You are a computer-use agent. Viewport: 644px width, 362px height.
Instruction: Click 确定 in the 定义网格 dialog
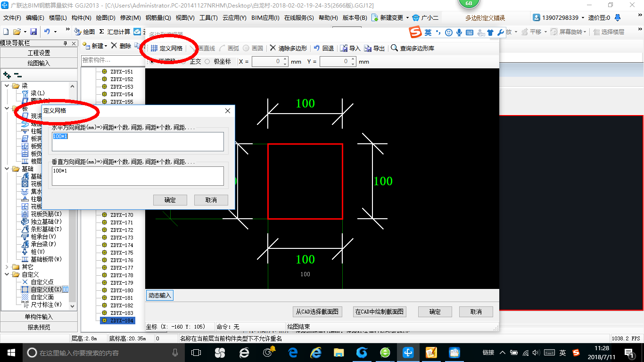(x=170, y=200)
